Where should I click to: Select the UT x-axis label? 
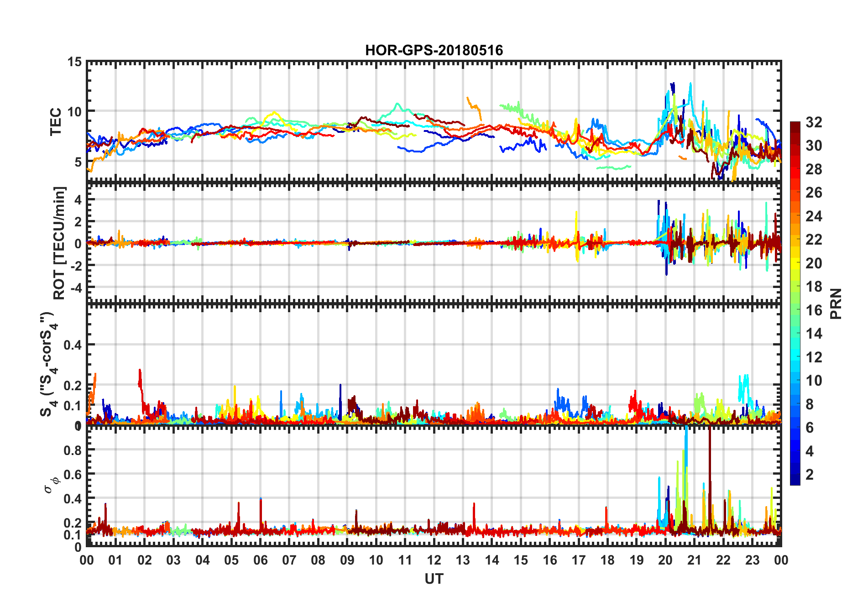(x=434, y=579)
